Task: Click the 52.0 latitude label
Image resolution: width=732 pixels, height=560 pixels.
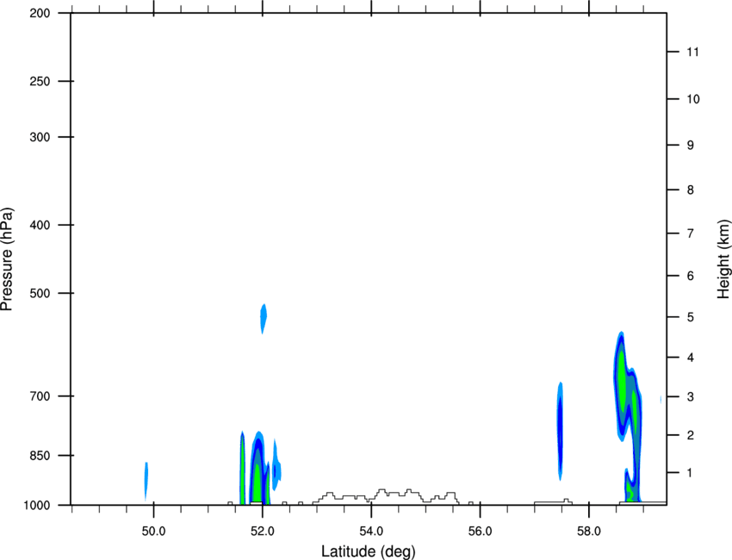Action: [x=263, y=532]
